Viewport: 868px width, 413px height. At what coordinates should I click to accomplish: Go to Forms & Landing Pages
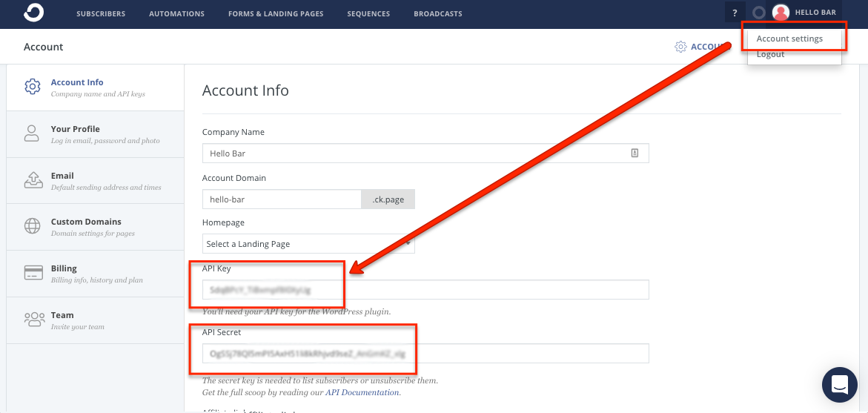tap(276, 13)
